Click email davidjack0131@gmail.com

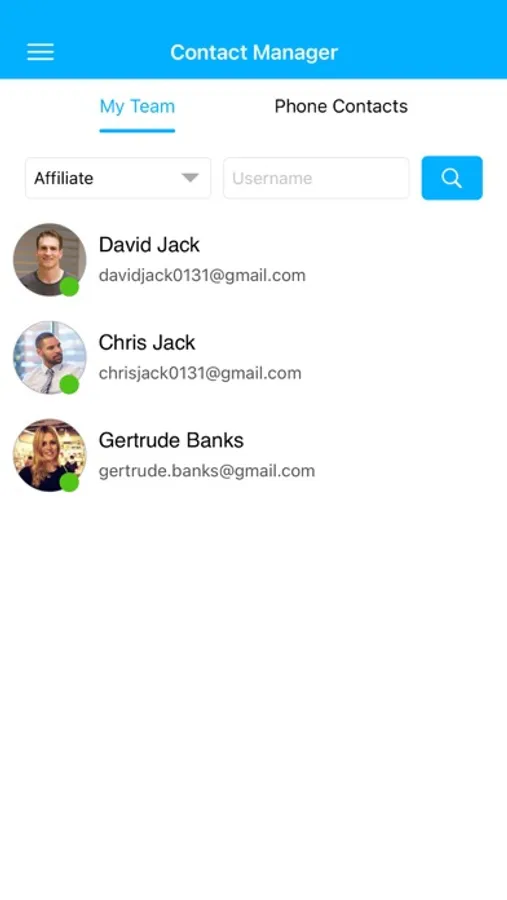(202, 276)
